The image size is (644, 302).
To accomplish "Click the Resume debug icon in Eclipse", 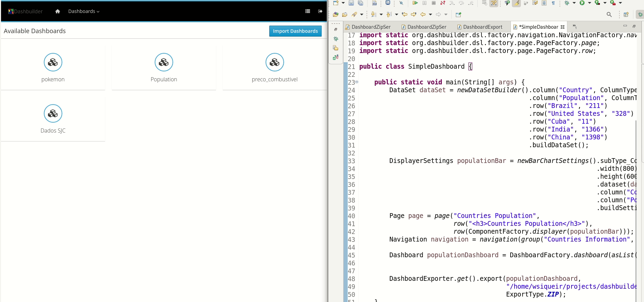I will (x=415, y=3).
